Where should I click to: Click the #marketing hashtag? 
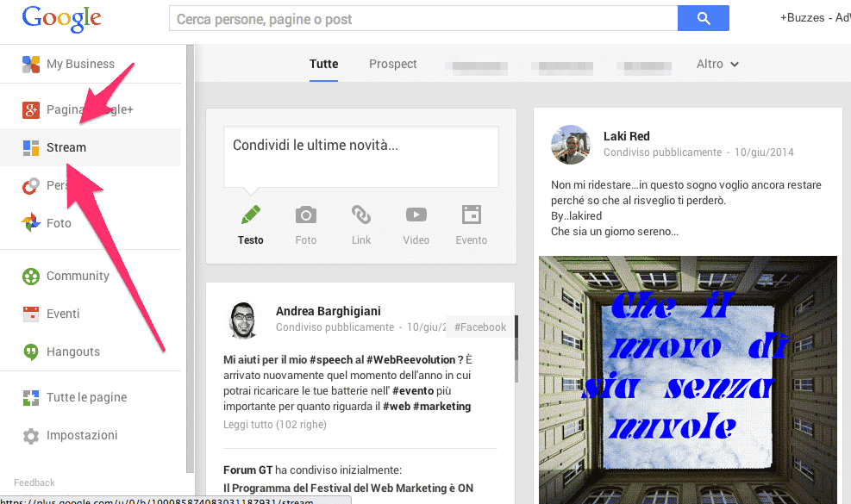[x=441, y=407]
